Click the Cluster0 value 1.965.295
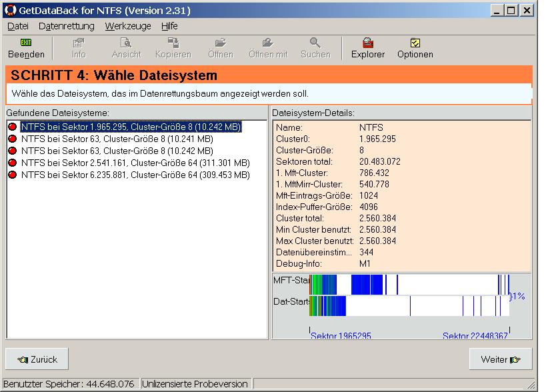 (x=377, y=139)
